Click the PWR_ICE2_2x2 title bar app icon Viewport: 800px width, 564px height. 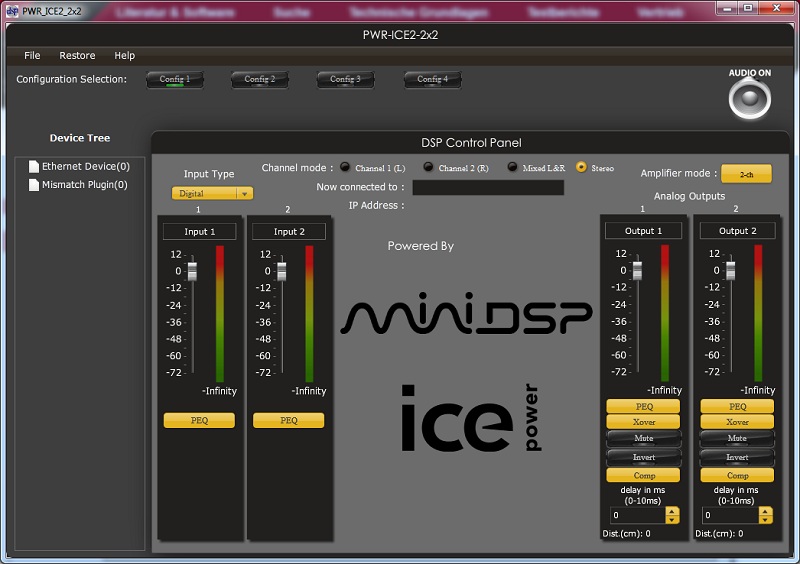pos(12,10)
